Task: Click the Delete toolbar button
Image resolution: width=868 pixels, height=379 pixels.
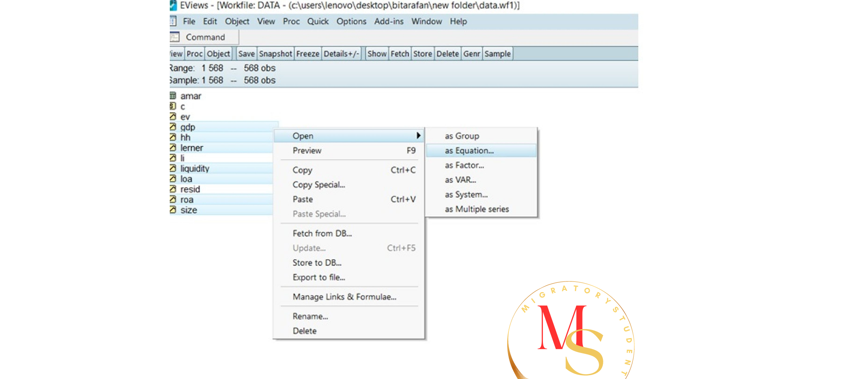Action: click(x=448, y=54)
